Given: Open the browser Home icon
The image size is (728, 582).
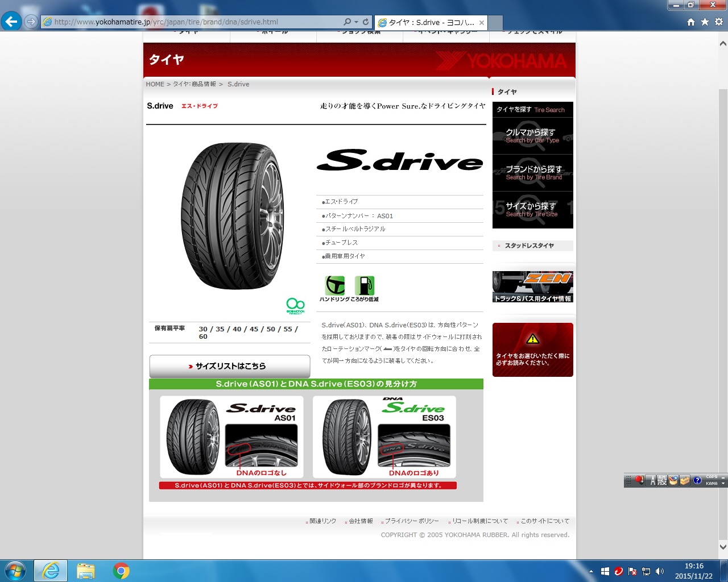Looking at the screenshot, I should pos(691,22).
